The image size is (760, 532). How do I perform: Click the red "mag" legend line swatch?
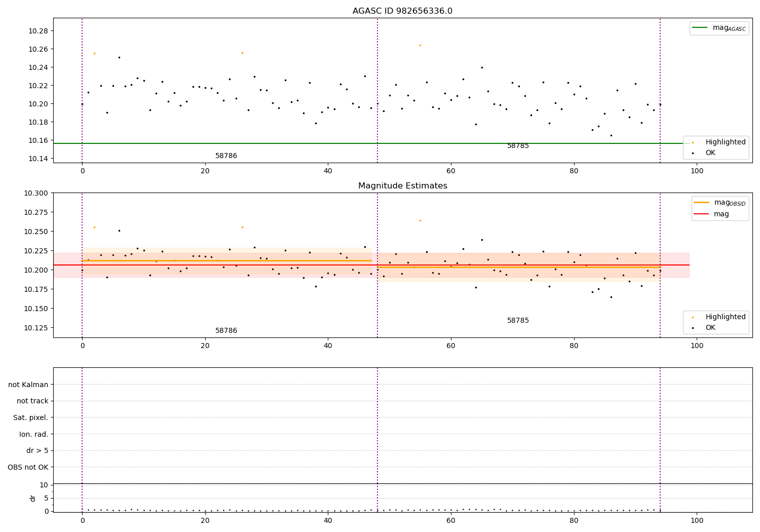point(701,214)
